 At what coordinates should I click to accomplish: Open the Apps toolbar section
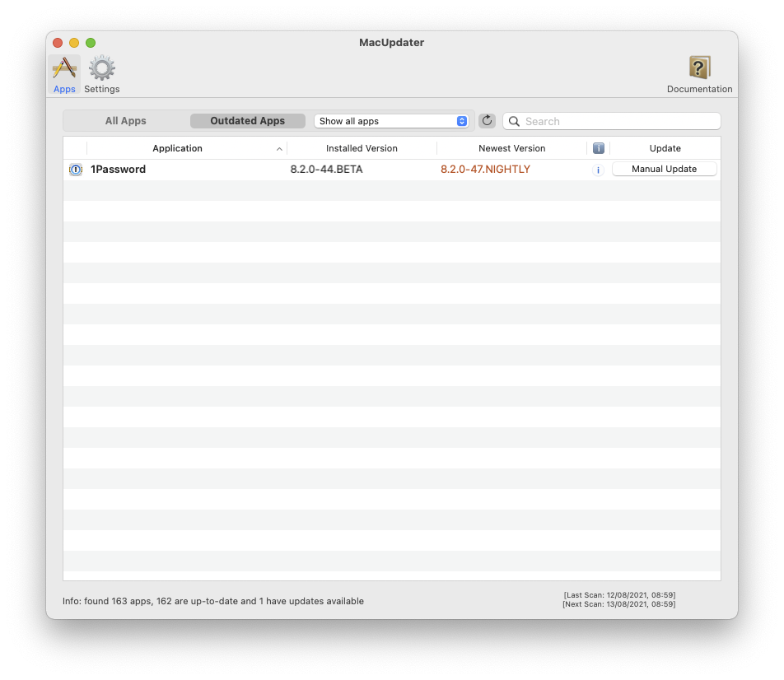click(x=64, y=74)
